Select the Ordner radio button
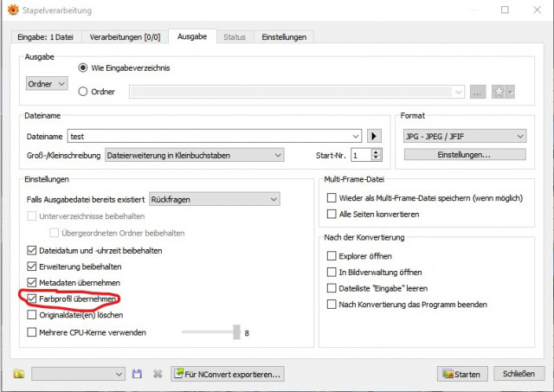The image size is (554, 392). pyautogui.click(x=83, y=92)
